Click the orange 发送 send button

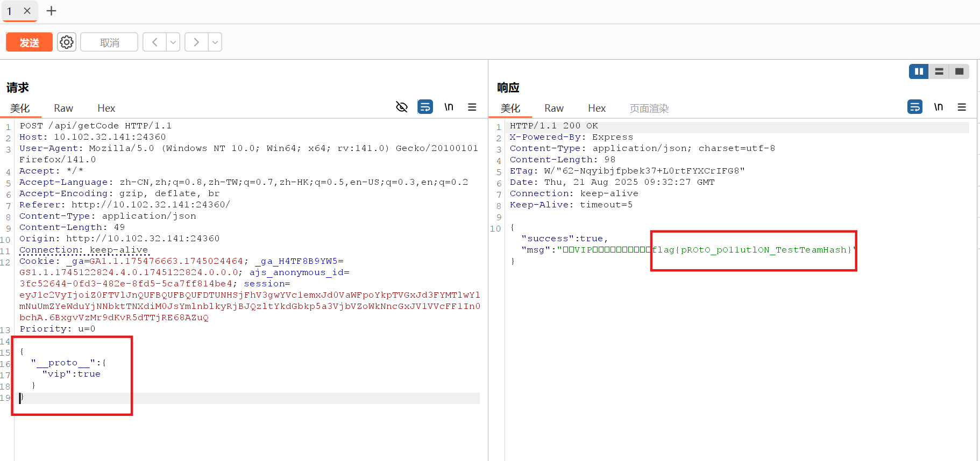[x=30, y=42]
